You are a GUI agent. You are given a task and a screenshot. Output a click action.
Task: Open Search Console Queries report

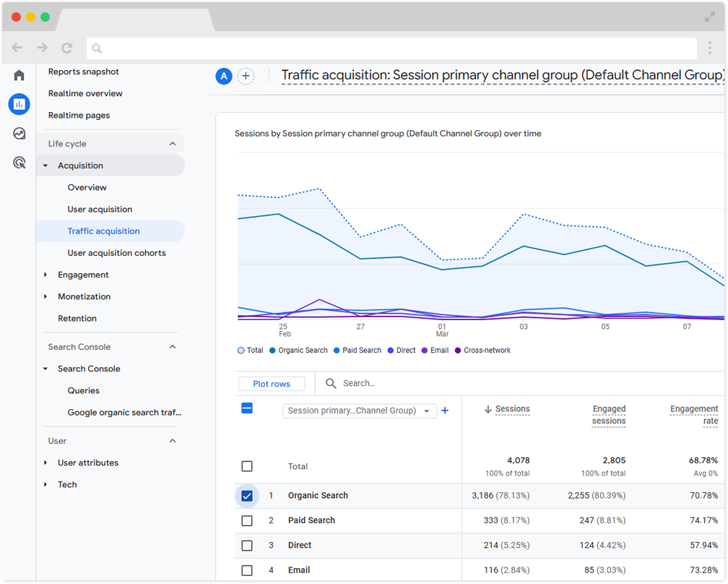[84, 390]
